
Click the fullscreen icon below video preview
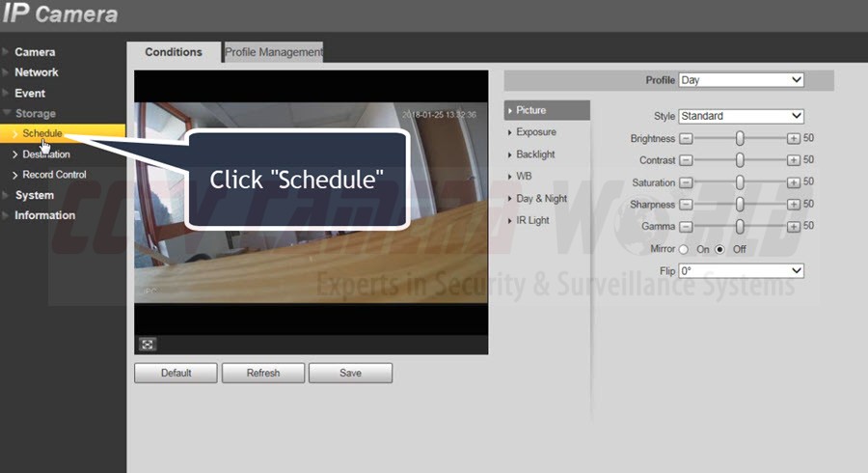(148, 344)
